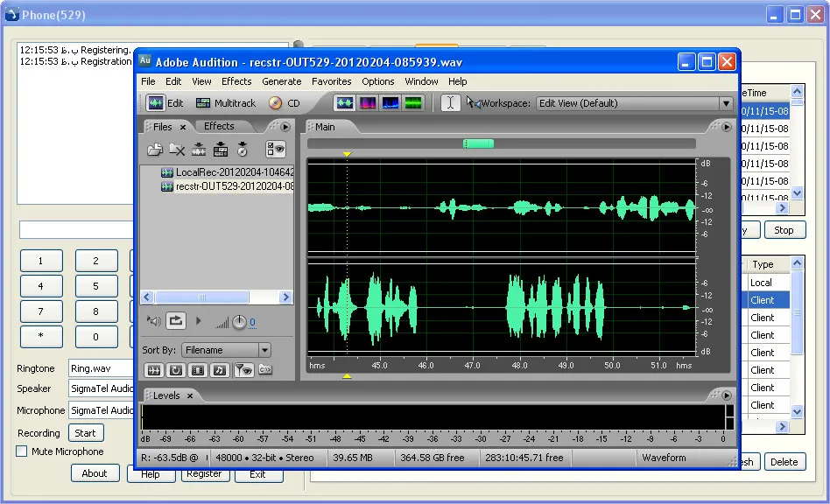Click the level meter bar in the Levels panel
830x504 pixels.
tap(433, 416)
